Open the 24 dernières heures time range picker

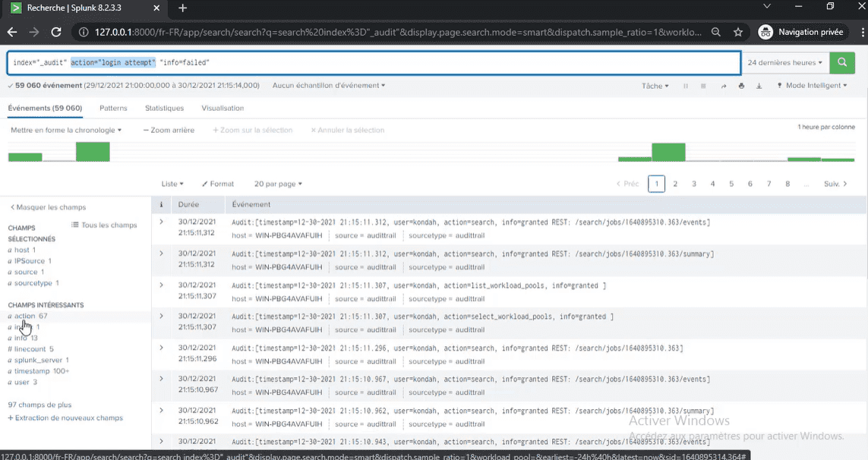coord(785,62)
